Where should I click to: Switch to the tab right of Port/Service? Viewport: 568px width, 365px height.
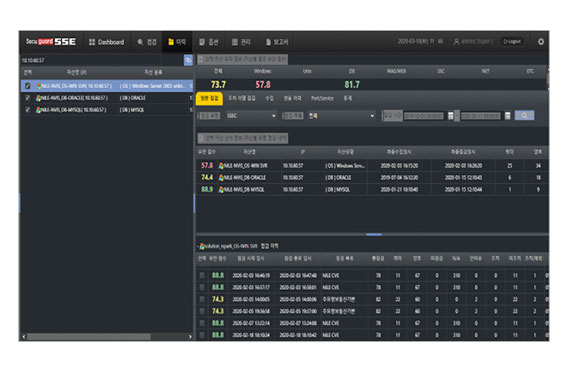point(348,98)
